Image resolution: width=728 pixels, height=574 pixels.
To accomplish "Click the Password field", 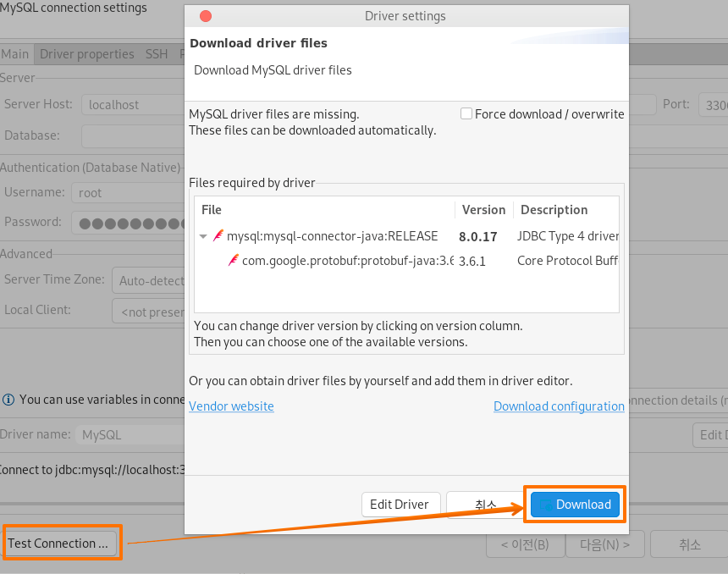I will (128, 223).
